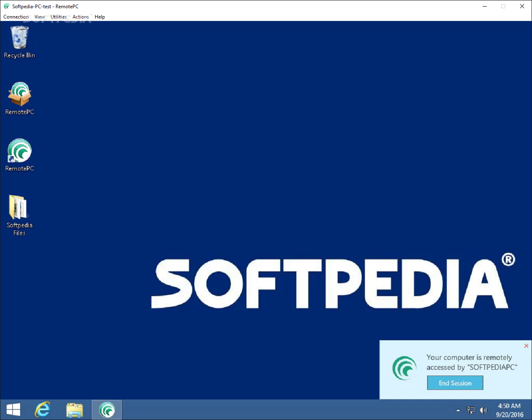This screenshot has width=532, height=420.
Task: Launch Internet Explorer from the remote taskbar
Action: coord(42,410)
